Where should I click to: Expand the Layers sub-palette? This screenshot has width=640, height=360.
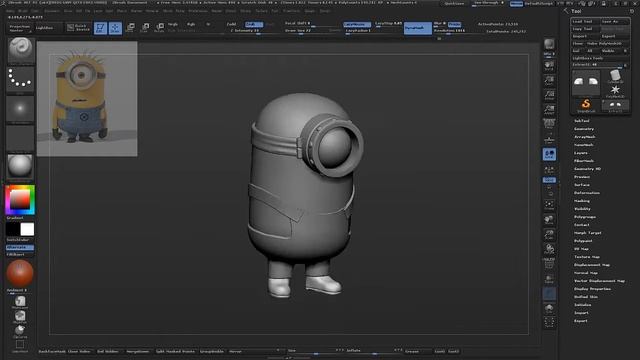pos(581,153)
